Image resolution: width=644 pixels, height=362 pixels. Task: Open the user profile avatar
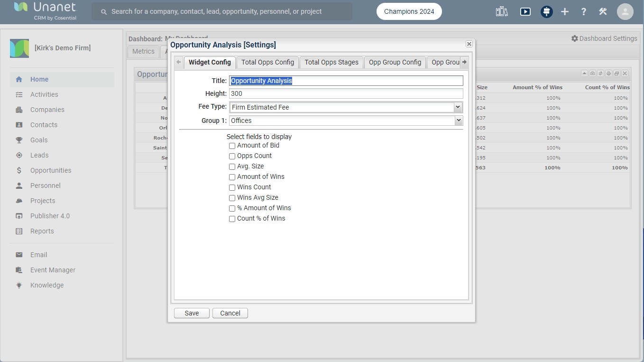pyautogui.click(x=625, y=12)
